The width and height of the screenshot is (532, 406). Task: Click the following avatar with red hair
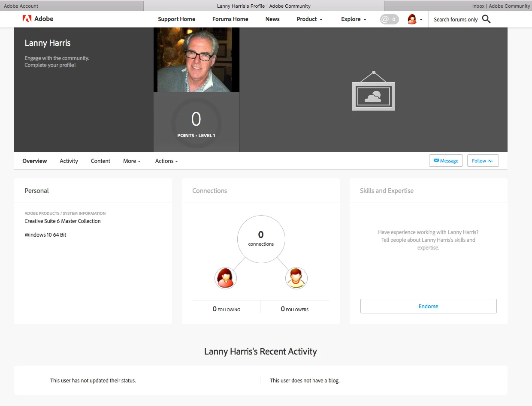pos(226,278)
